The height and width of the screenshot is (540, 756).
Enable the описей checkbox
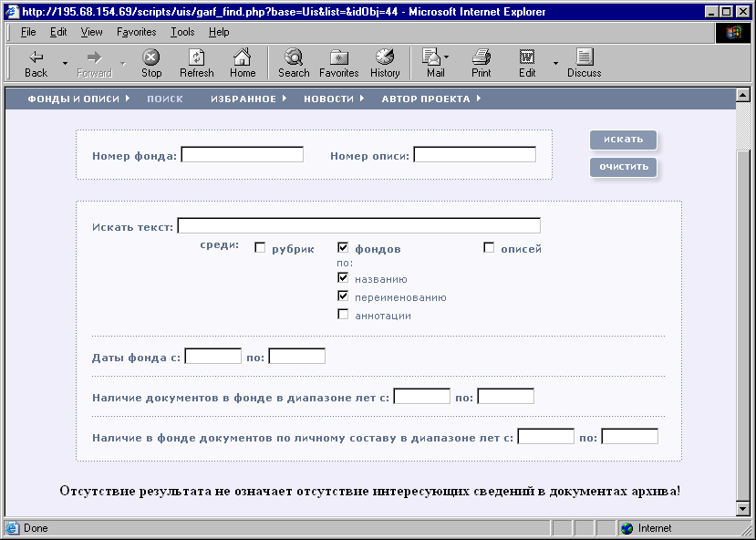coord(489,248)
